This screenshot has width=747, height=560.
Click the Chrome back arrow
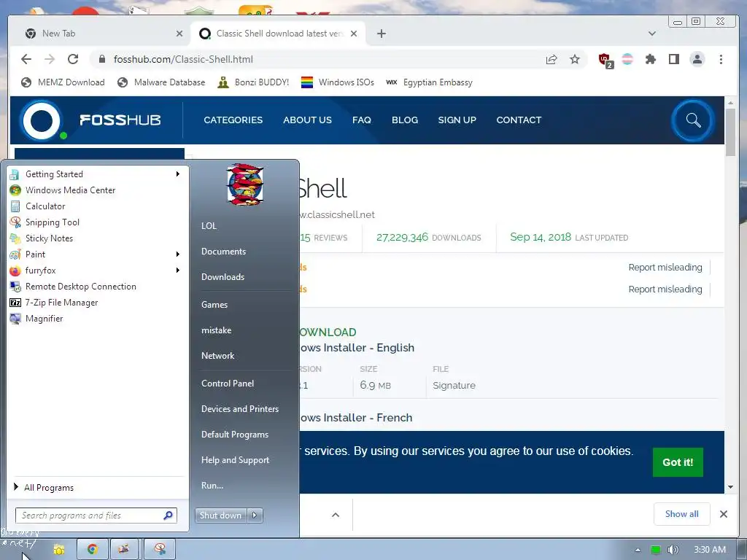click(26, 59)
